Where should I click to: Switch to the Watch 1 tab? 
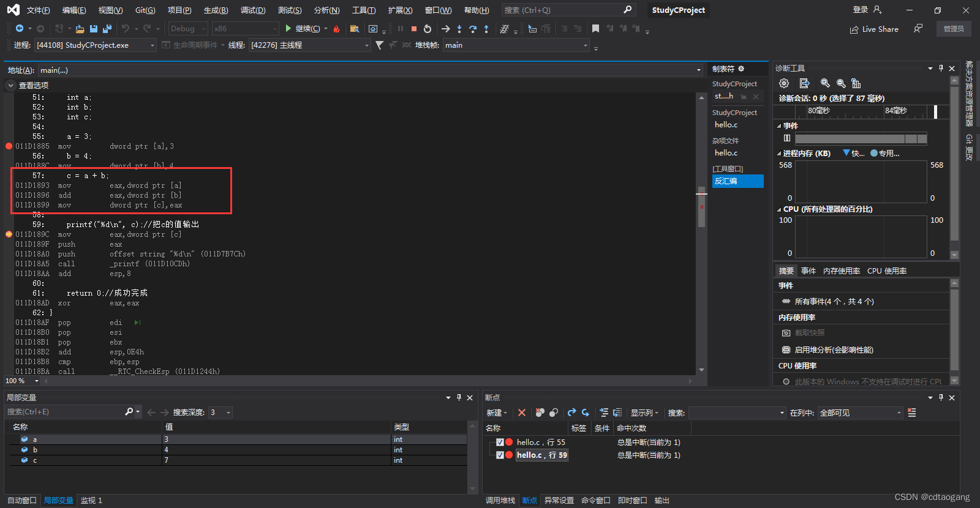click(x=91, y=500)
